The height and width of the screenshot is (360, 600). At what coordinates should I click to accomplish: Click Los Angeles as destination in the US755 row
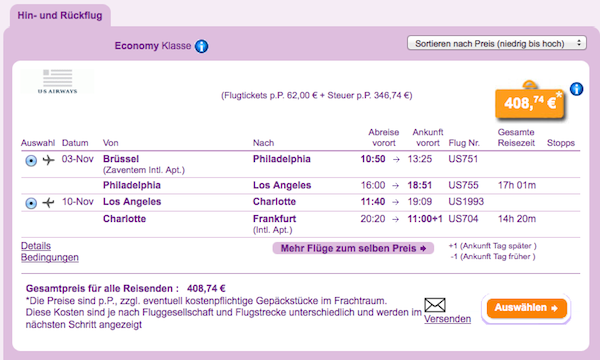click(x=282, y=185)
